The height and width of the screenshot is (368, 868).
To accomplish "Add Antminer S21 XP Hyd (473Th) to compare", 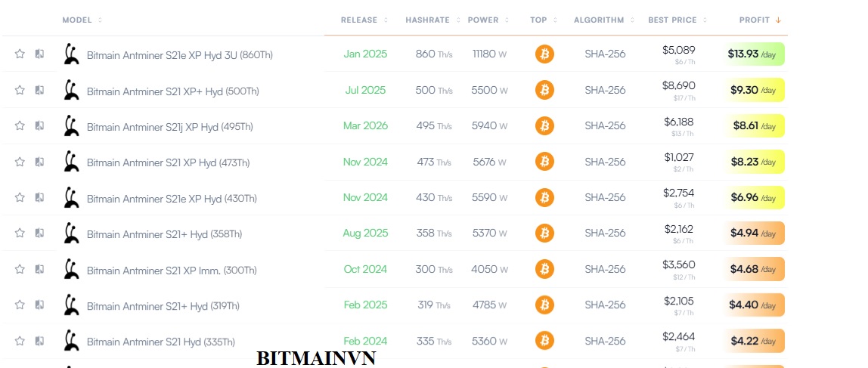I will 39,162.
